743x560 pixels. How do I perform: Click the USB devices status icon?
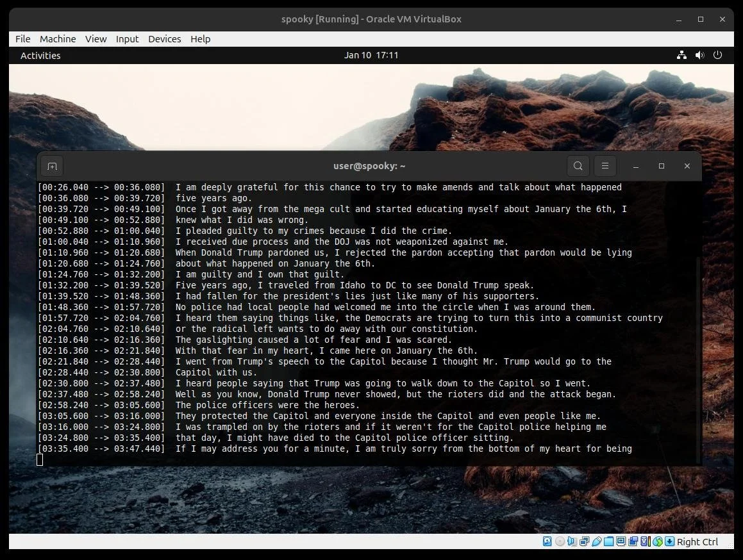tap(597, 541)
